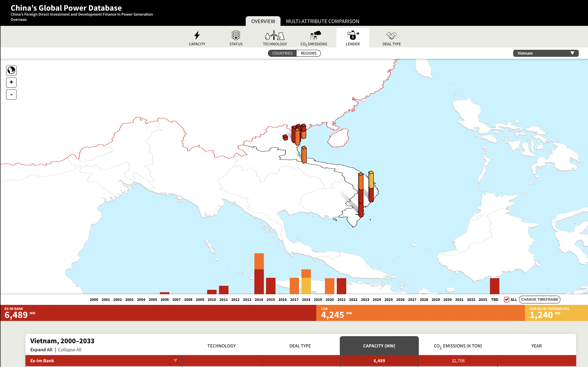The height and width of the screenshot is (367, 588).
Task: Switch to Multi-Attribute Comparison tab
Action: [322, 21]
